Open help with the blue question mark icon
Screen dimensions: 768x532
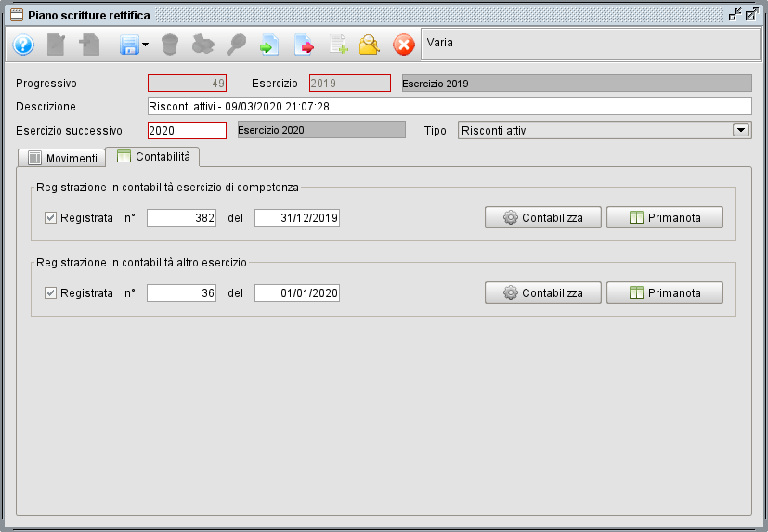[23, 45]
